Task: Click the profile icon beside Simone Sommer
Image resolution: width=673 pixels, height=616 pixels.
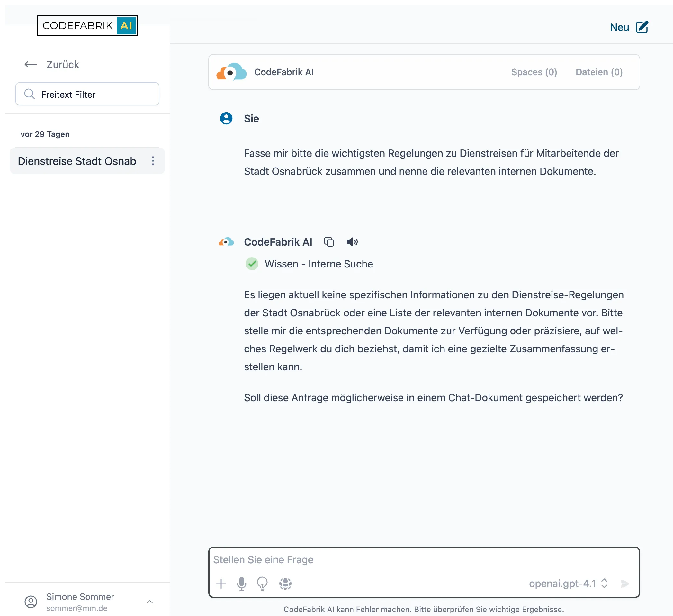Action: (31, 602)
